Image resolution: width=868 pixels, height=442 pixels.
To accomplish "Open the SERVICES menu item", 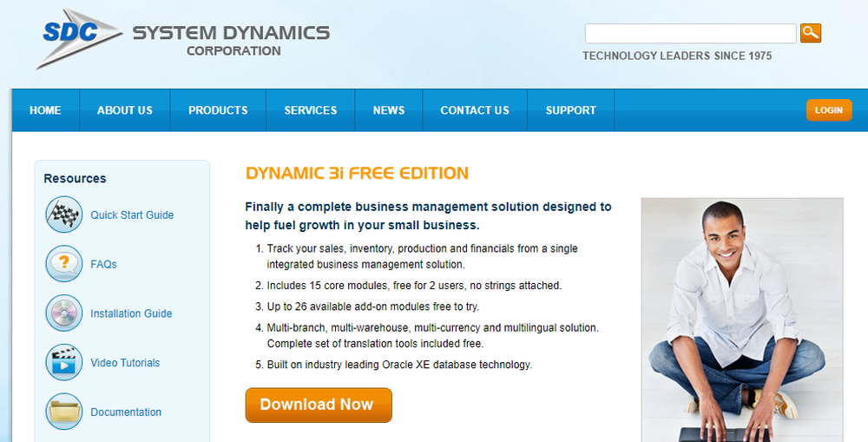I will point(311,110).
